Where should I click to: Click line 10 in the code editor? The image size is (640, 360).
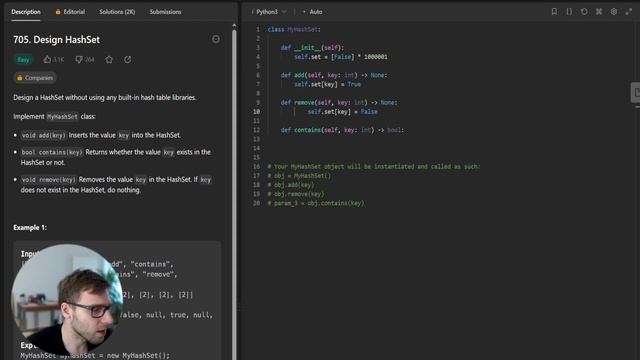[343, 112]
